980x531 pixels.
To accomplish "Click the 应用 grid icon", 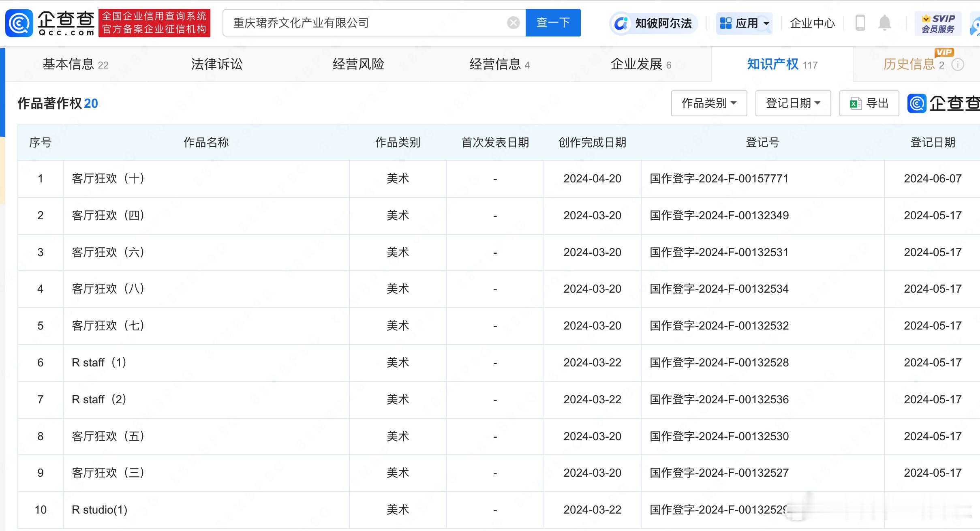I will pos(725,23).
